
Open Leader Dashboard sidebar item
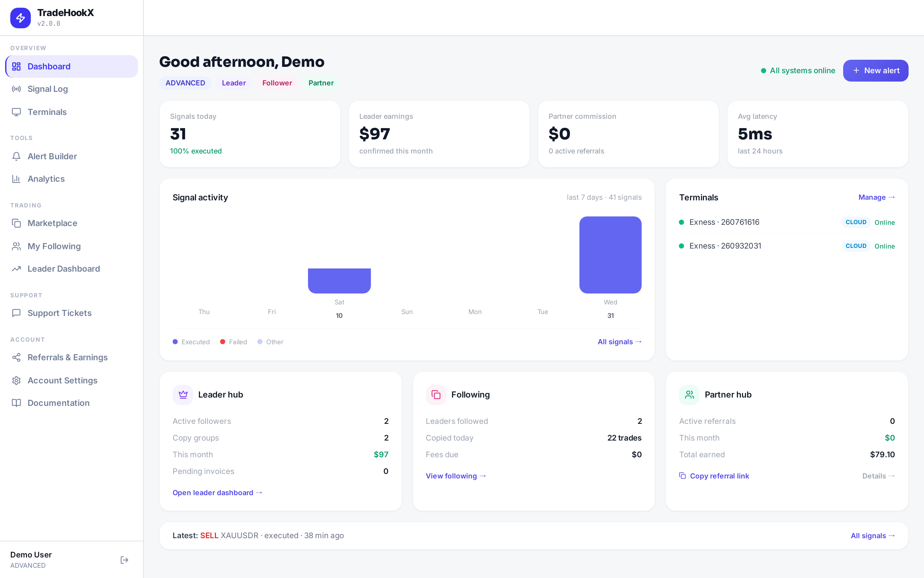72,269
